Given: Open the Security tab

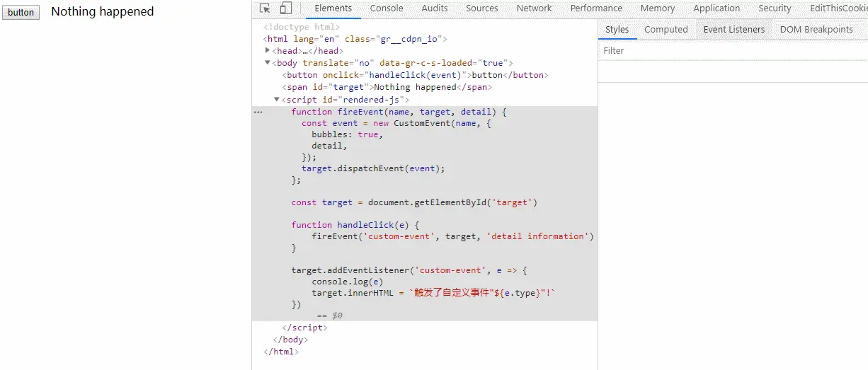Looking at the screenshot, I should click(x=775, y=8).
